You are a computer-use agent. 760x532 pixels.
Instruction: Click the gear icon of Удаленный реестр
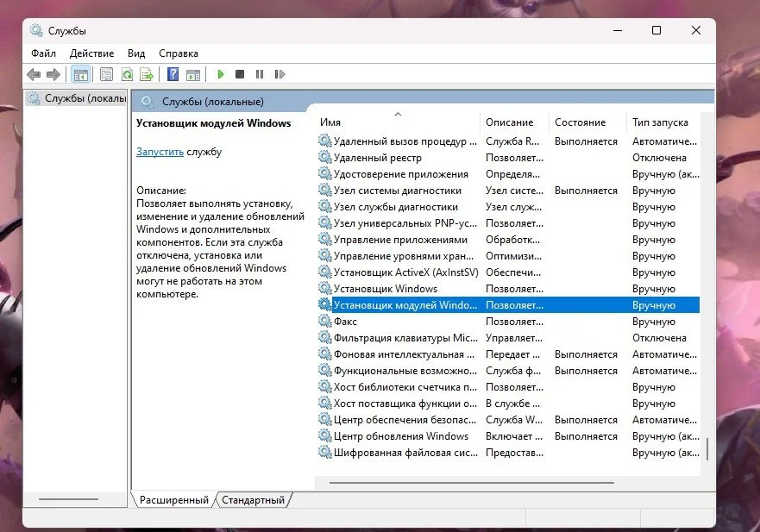pos(324,157)
